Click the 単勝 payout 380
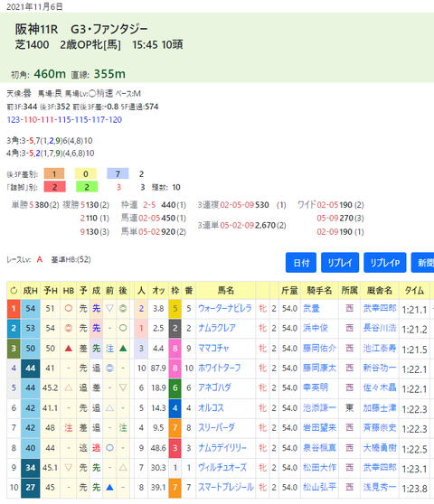The image size is (434, 504). 42,205
